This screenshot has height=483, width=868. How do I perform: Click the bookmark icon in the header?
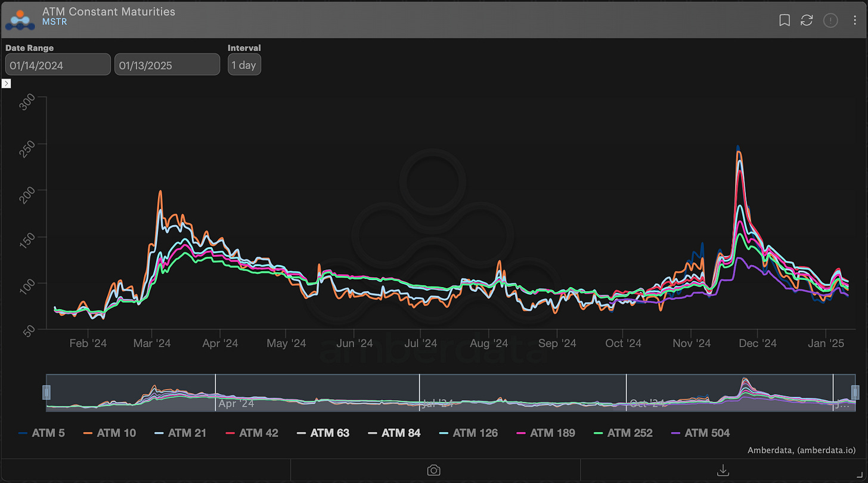coord(785,20)
